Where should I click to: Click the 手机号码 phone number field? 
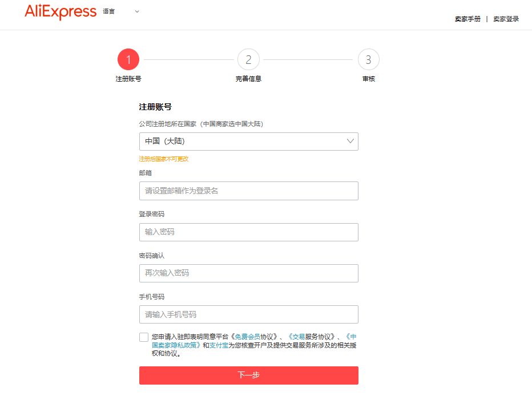coord(248,314)
